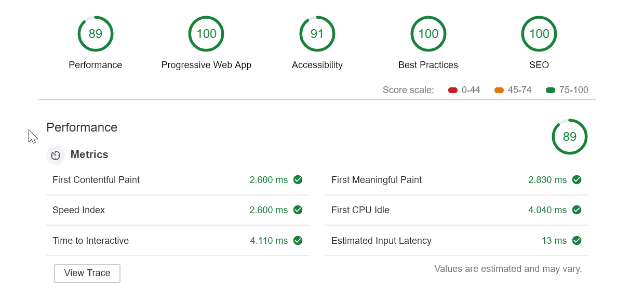The width and height of the screenshot is (644, 300).
Task: Click the Metrics stopwatch icon
Action: point(56,155)
